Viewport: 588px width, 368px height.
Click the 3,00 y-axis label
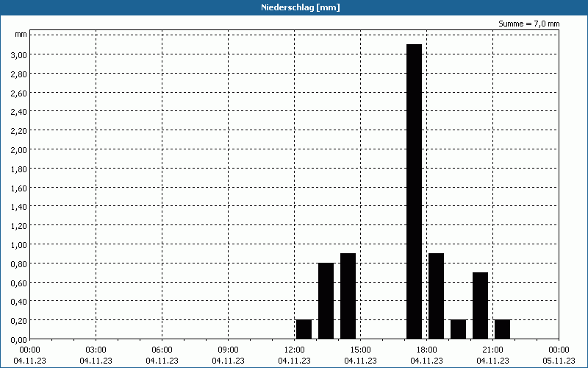click(x=19, y=54)
